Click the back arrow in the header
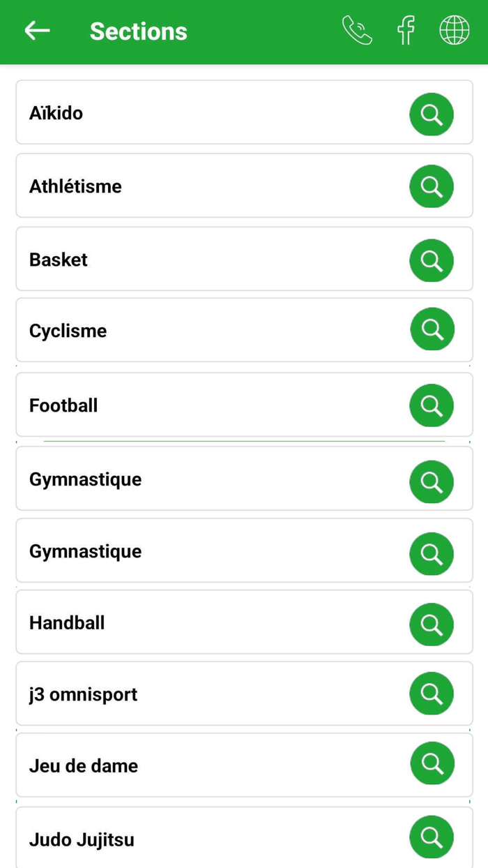 point(36,31)
